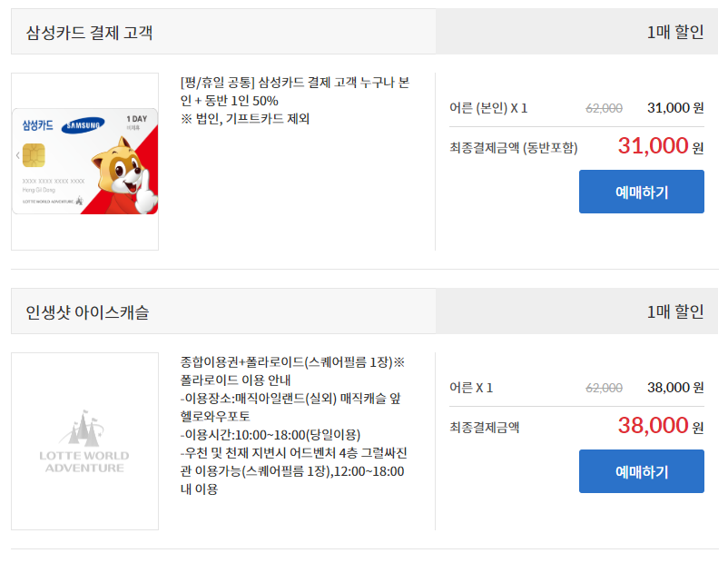Click the blue SAMSUNG oval logo
The height and width of the screenshot is (563, 728).
[x=84, y=125]
